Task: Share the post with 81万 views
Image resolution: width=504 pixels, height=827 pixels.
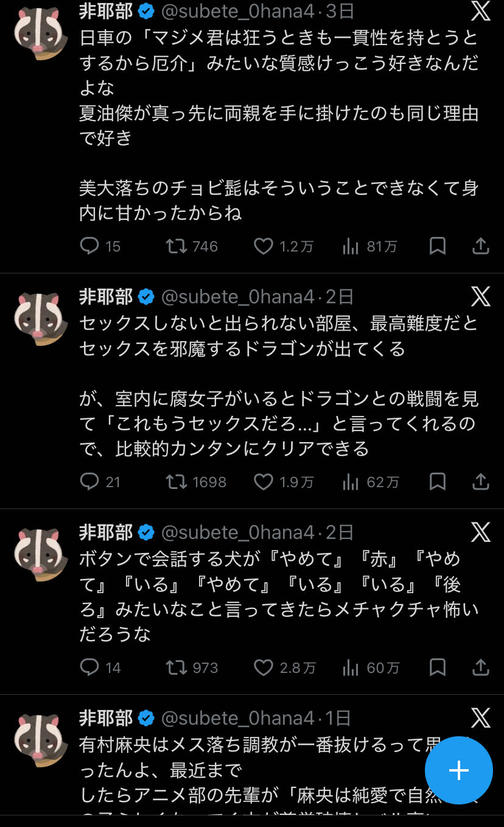Action: (481, 246)
